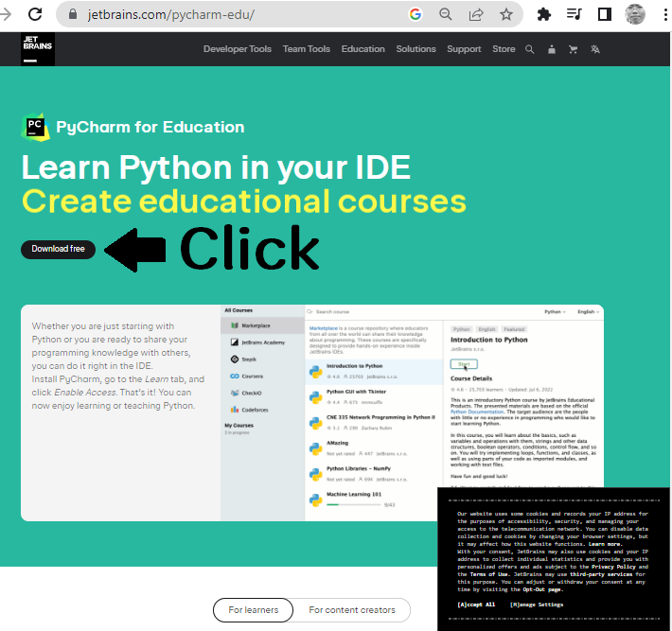This screenshot has width=672, height=631.
Task: Open the Solutions menu
Action: 416,49
